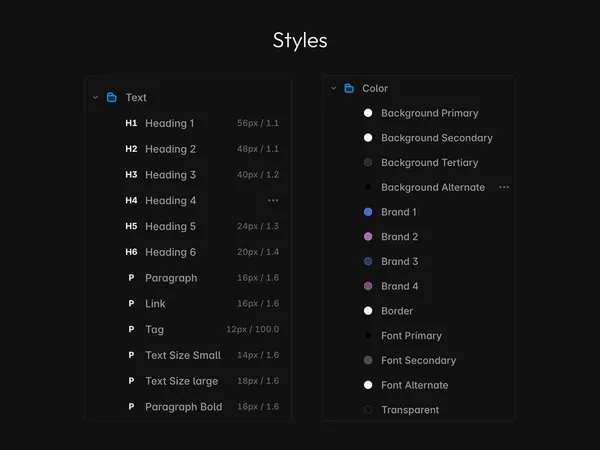Image resolution: width=600 pixels, height=450 pixels.
Task: Select the Background Tertiary color name
Action: pyautogui.click(x=430, y=163)
